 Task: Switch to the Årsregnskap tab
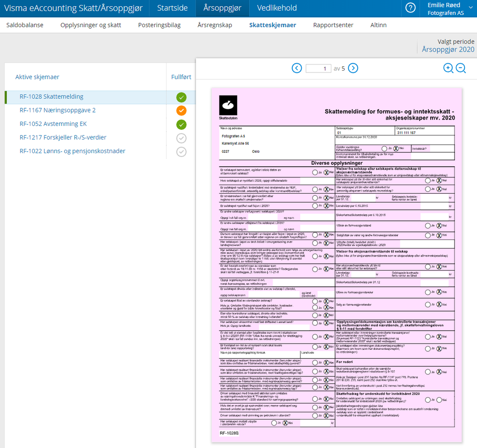[215, 25]
